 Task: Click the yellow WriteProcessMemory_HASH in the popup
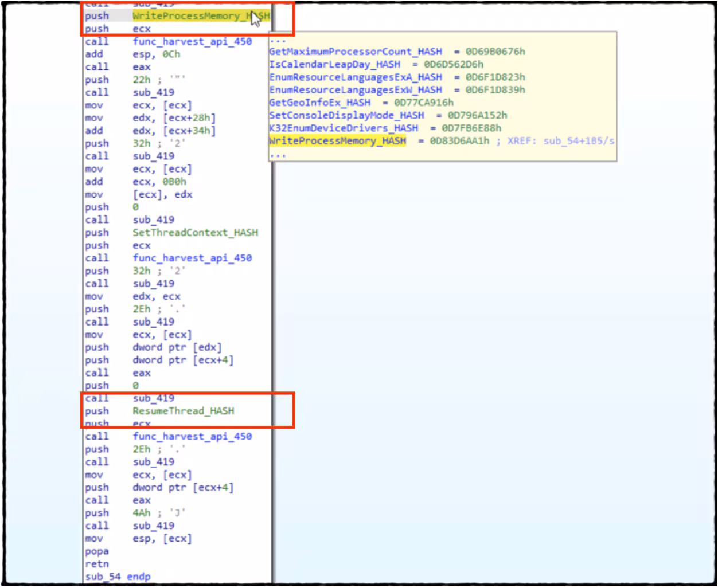(337, 141)
